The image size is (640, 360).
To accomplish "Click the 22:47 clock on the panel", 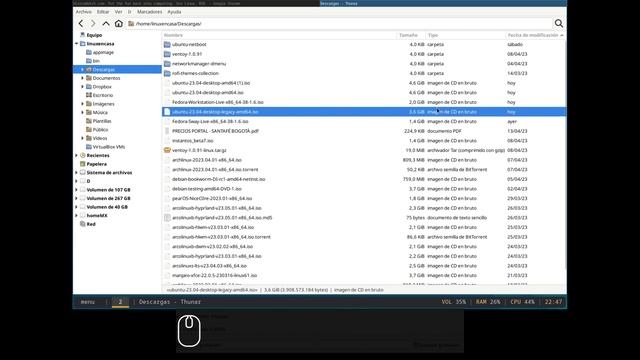I will tap(553, 302).
